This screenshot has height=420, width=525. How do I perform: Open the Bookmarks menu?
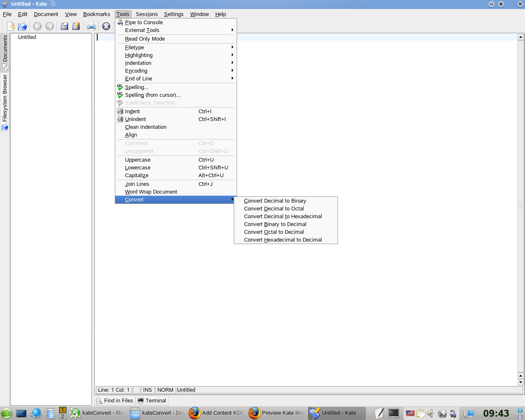point(96,14)
